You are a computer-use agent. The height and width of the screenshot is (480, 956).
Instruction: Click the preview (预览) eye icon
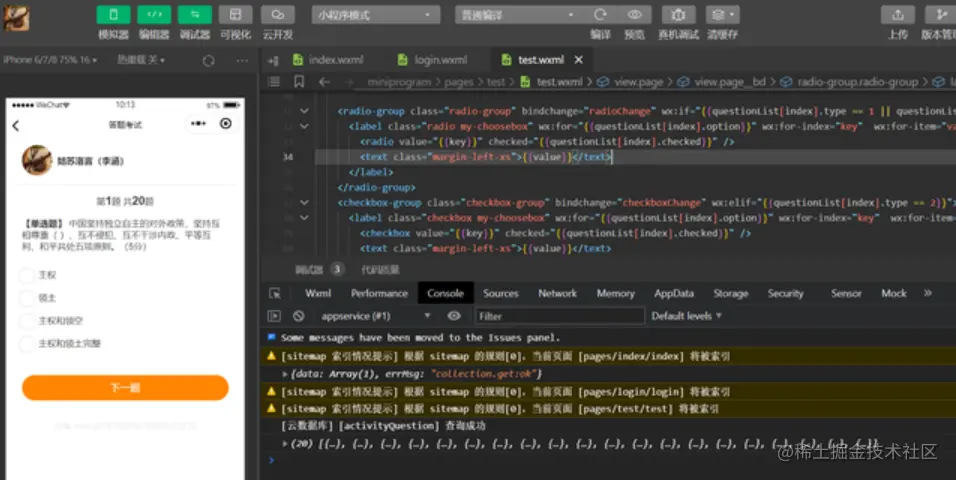point(635,15)
